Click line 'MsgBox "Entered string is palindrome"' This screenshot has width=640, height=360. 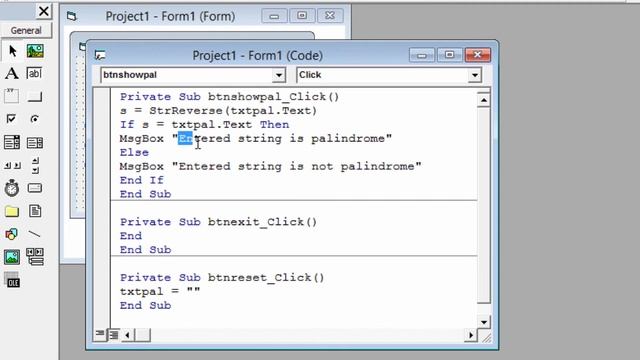click(256, 138)
